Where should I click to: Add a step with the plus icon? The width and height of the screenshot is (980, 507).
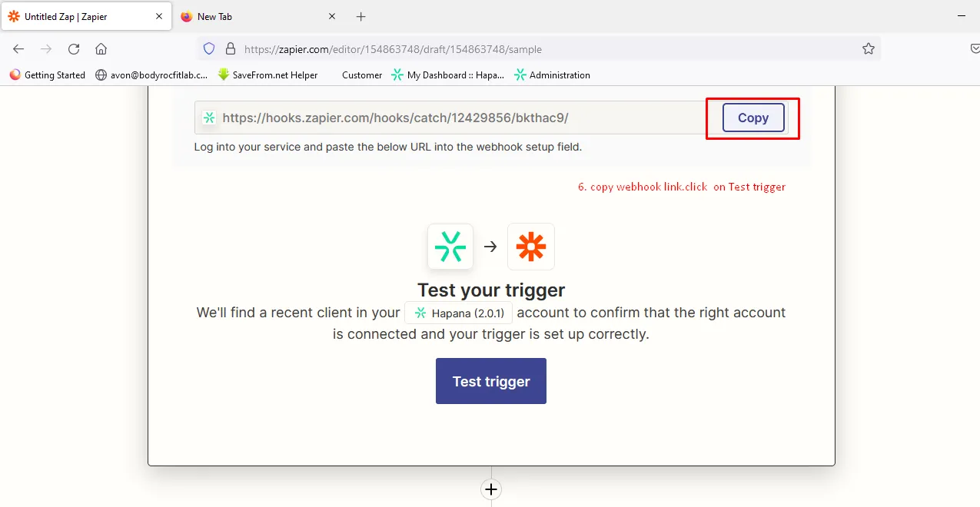pos(491,489)
